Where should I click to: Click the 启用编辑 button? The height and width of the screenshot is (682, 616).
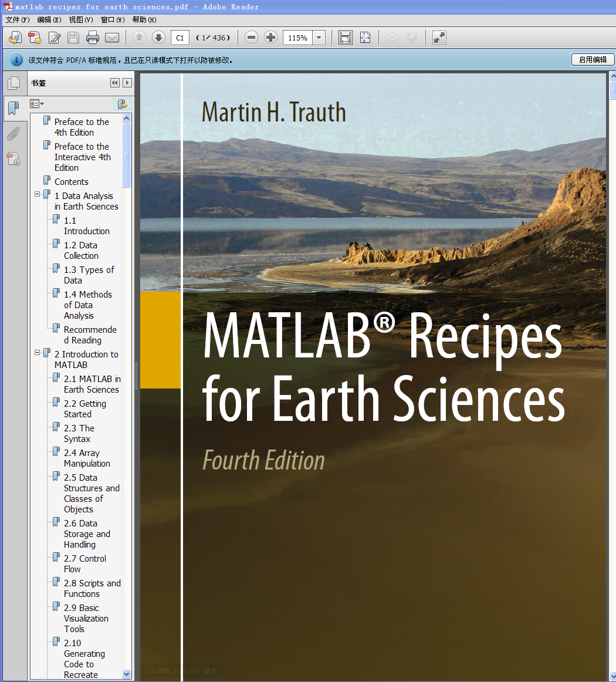pos(593,60)
